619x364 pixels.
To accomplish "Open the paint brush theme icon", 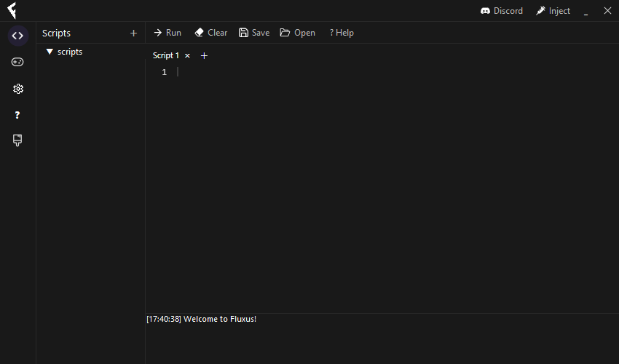I will tap(18, 141).
